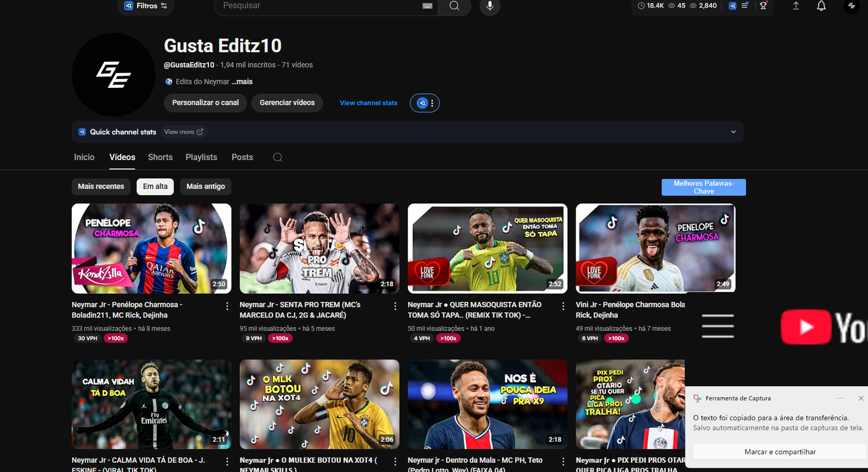This screenshot has height=472, width=868.
Task: Open the on-screen keyboard icon in search box
Action: (x=427, y=6)
